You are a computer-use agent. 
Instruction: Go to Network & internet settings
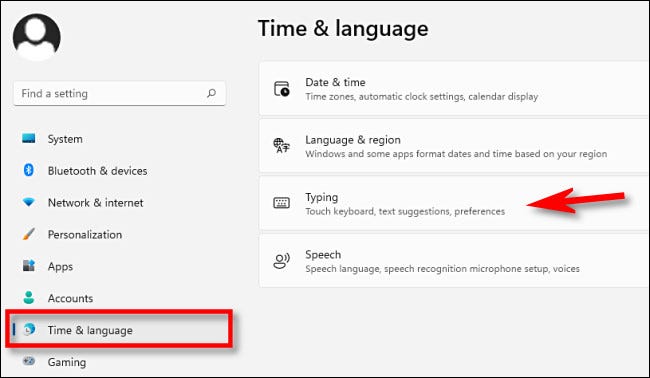96,203
